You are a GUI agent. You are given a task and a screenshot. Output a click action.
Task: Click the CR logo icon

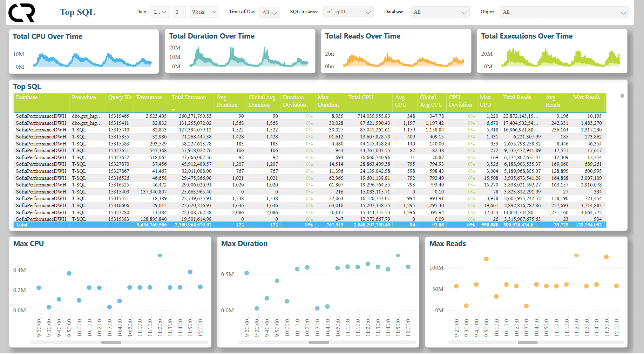[x=22, y=13]
